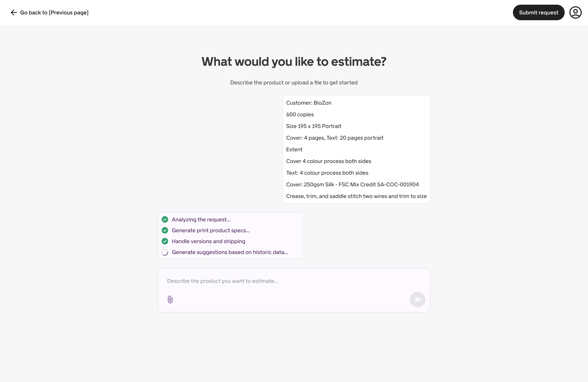Select the 600 copies line
588x382 pixels.
click(300, 114)
